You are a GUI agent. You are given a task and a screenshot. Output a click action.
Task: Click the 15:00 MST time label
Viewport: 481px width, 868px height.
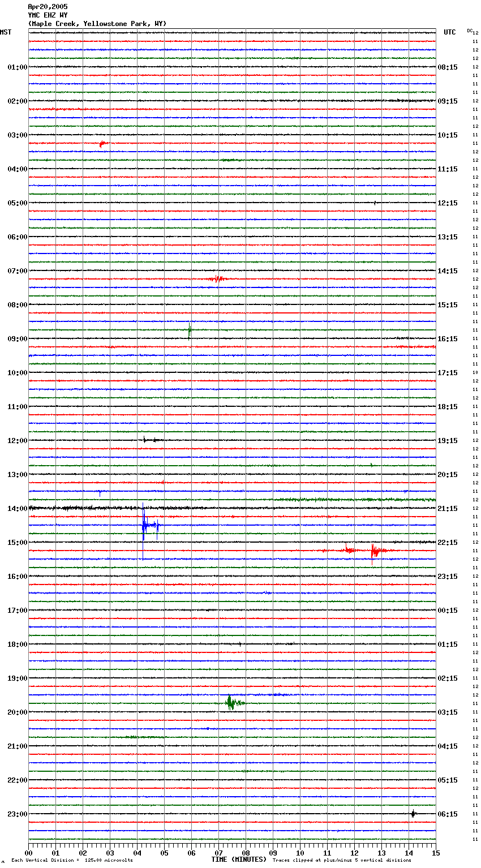tap(18, 543)
